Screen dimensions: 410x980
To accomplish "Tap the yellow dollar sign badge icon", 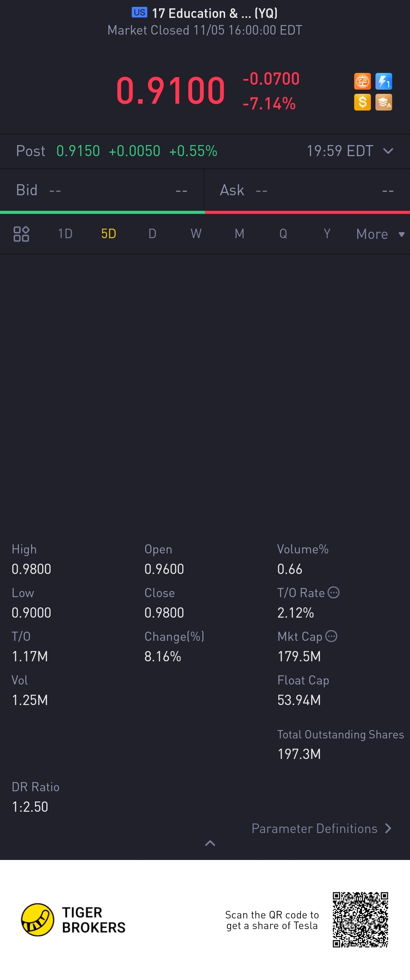I will [362, 102].
